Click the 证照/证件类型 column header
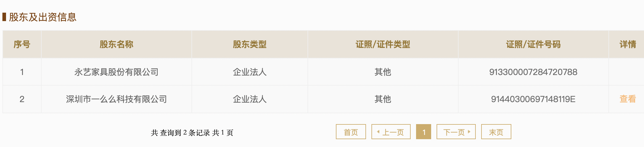The width and height of the screenshot is (644, 147). point(383,45)
